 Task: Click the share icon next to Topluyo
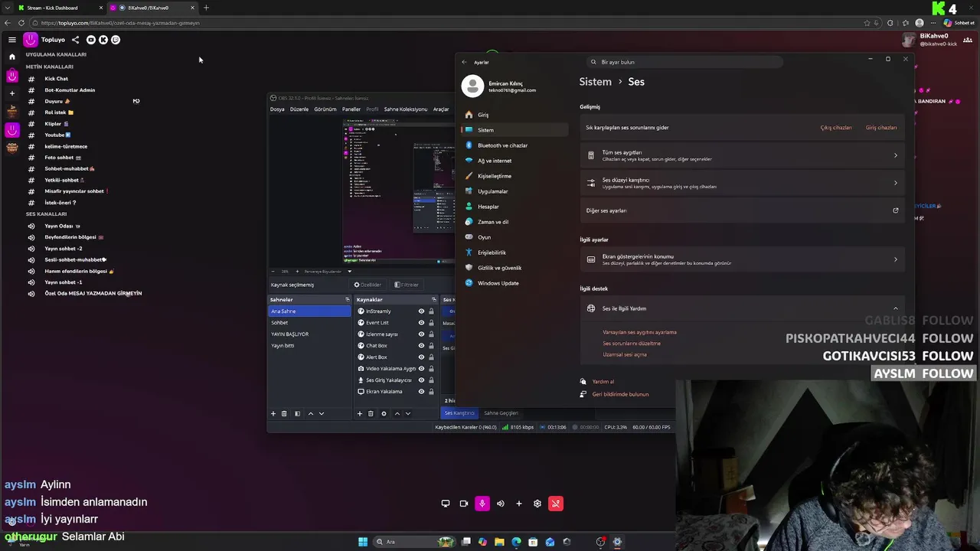click(75, 40)
